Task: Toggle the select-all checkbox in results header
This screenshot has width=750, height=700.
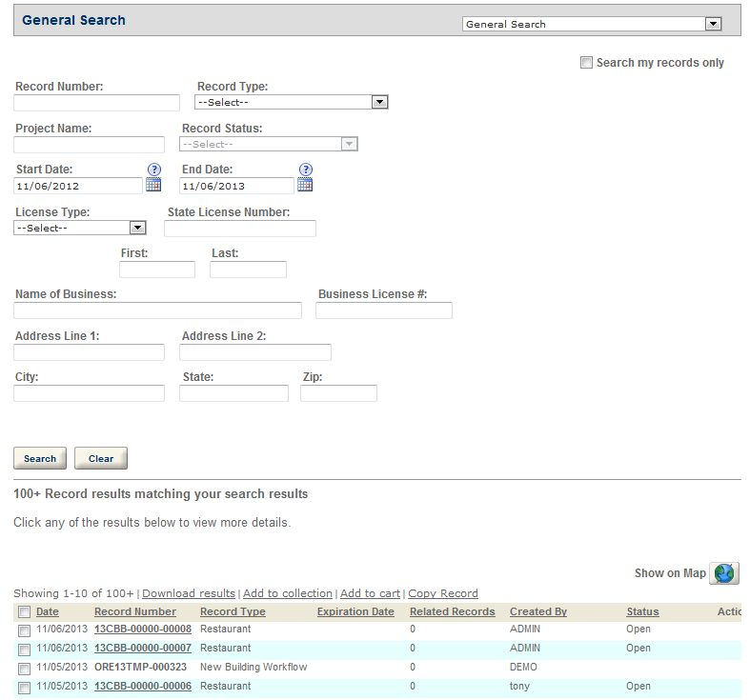Action: [x=24, y=612]
